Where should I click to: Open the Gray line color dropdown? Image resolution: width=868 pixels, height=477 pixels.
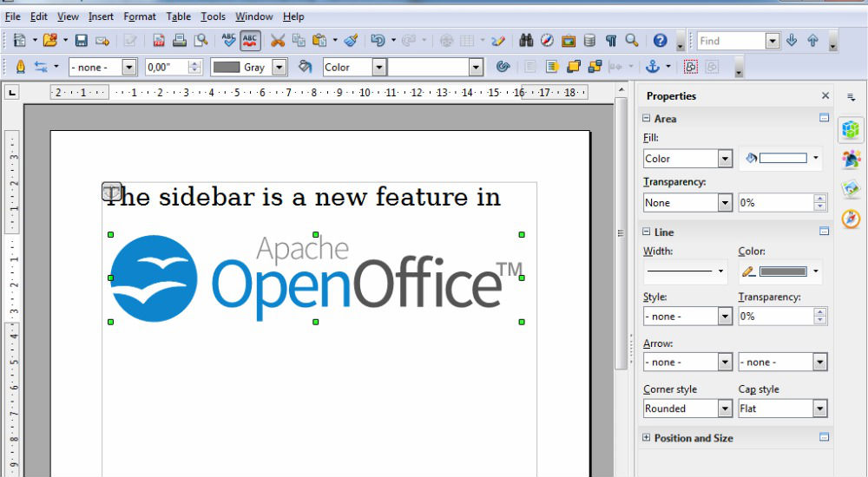pyautogui.click(x=279, y=68)
